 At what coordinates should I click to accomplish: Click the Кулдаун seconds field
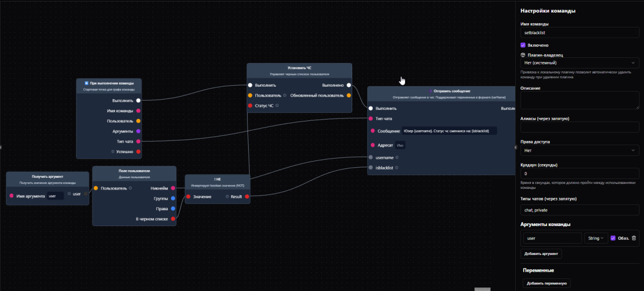tap(580, 174)
